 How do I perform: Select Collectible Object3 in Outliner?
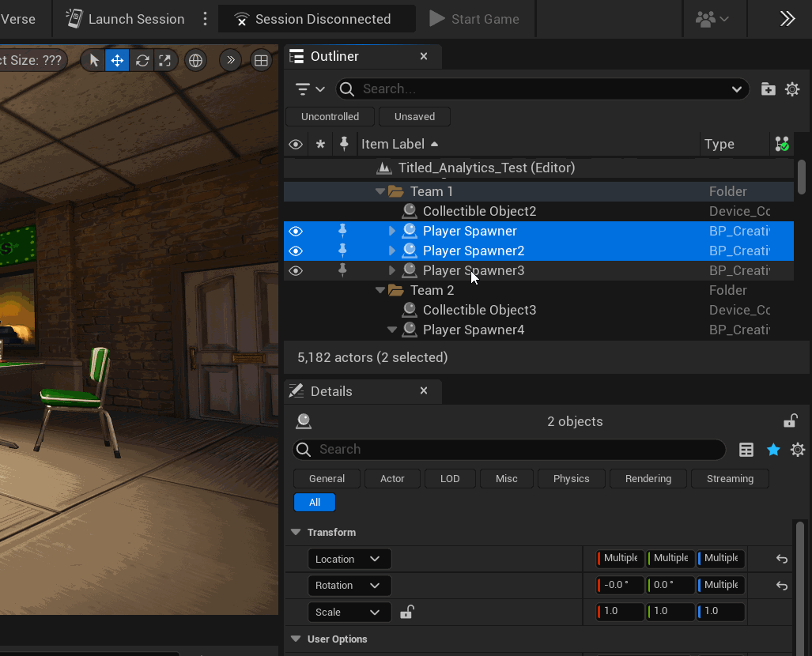pyautogui.click(x=538, y=310)
